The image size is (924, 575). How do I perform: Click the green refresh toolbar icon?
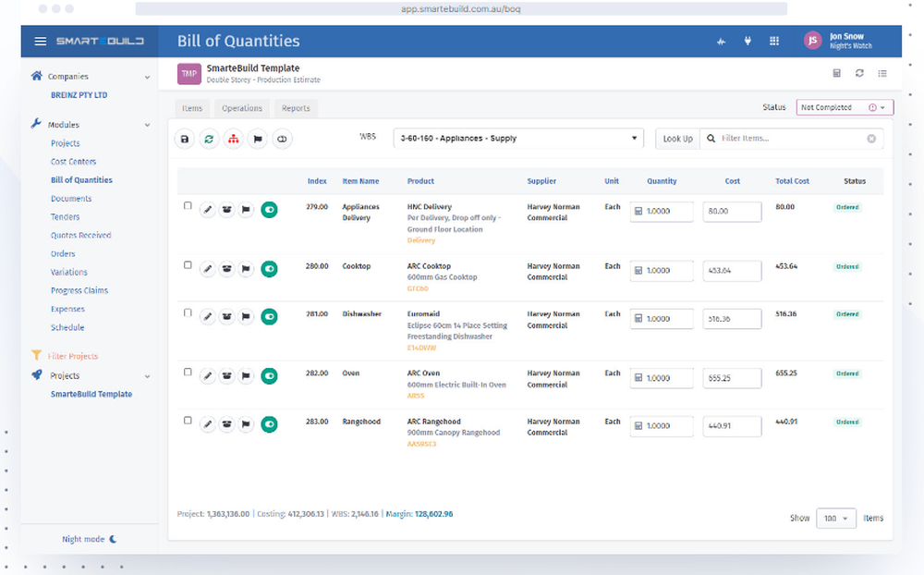point(209,140)
